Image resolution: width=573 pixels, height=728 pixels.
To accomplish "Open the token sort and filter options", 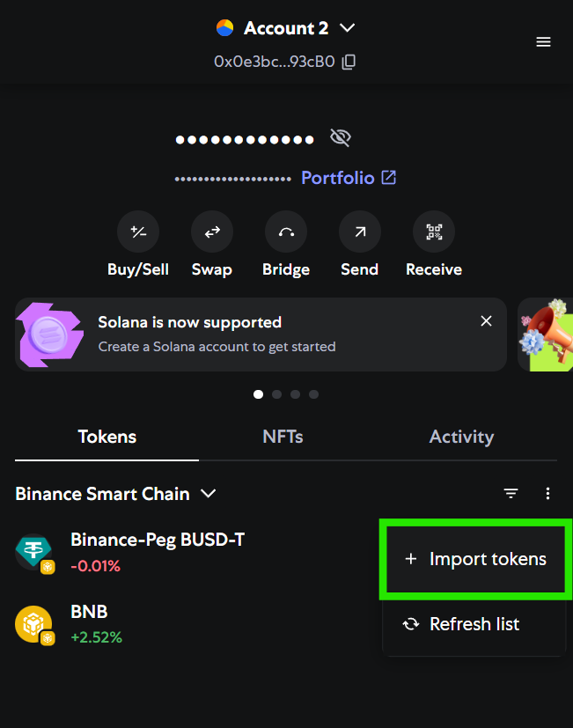I will coord(511,494).
